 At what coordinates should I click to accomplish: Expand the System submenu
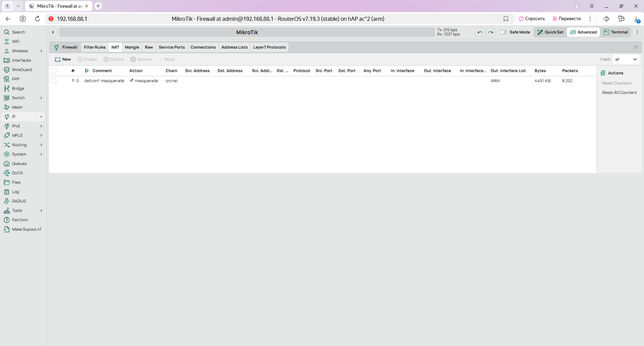41,154
